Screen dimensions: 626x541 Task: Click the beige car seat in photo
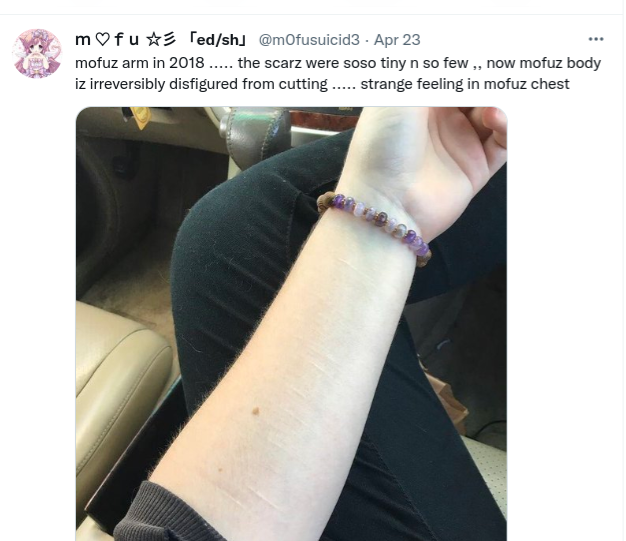click(x=120, y=383)
